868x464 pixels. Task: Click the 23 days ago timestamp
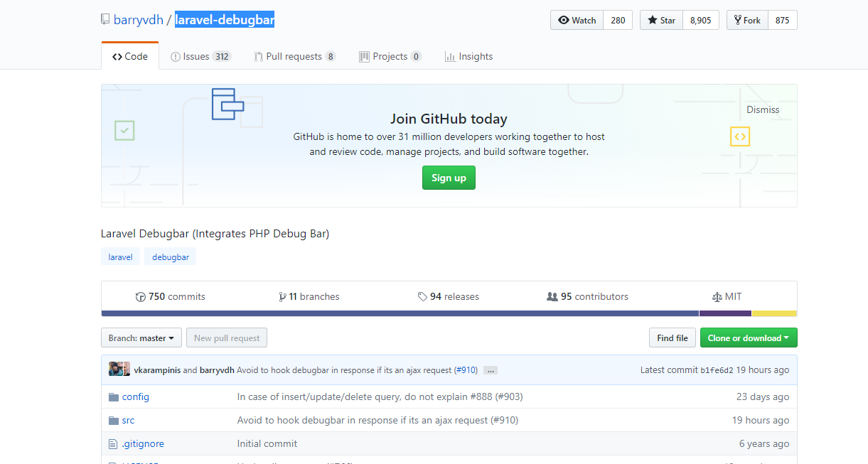763,397
